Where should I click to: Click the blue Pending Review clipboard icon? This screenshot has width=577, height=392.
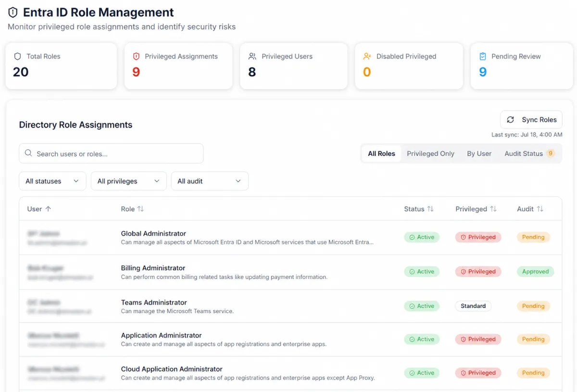[x=483, y=56]
